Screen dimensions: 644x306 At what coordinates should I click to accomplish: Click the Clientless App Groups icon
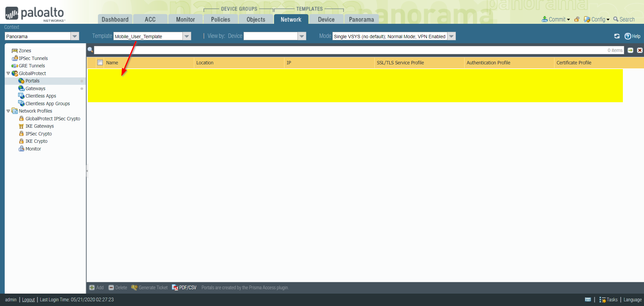pos(21,104)
